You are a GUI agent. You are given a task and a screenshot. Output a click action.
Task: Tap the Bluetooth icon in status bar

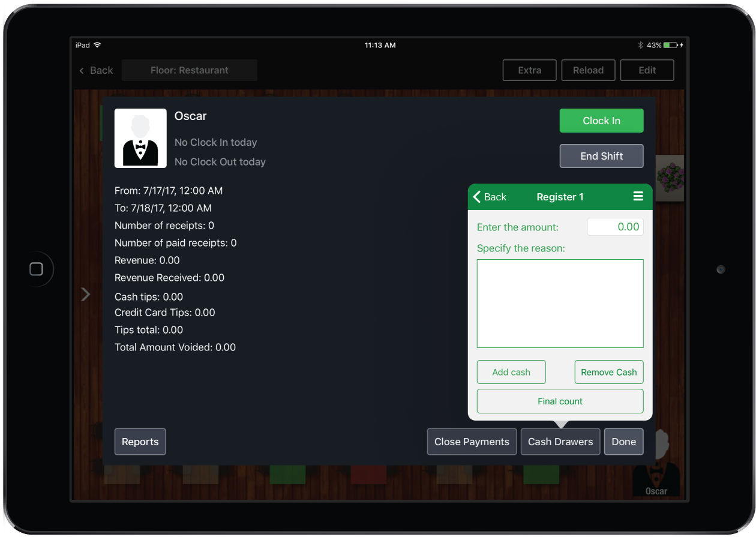coord(641,45)
